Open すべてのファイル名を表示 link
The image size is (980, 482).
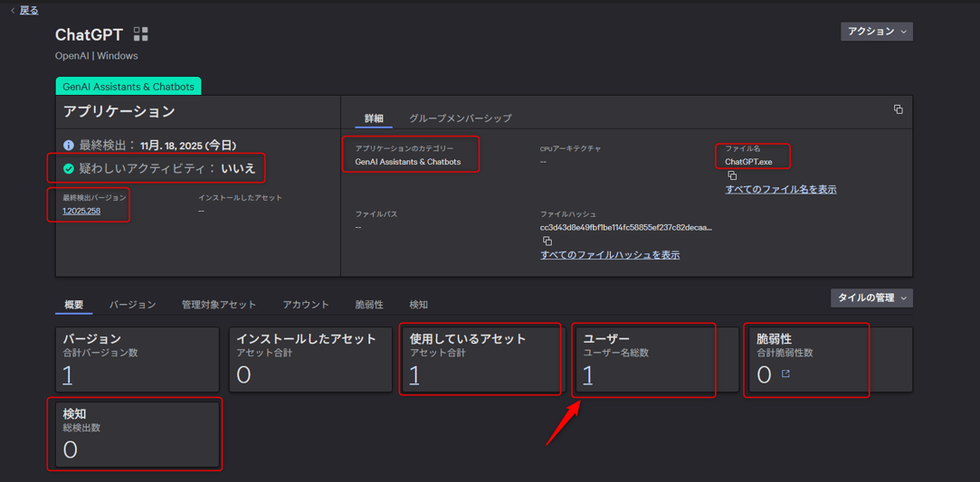[781, 189]
